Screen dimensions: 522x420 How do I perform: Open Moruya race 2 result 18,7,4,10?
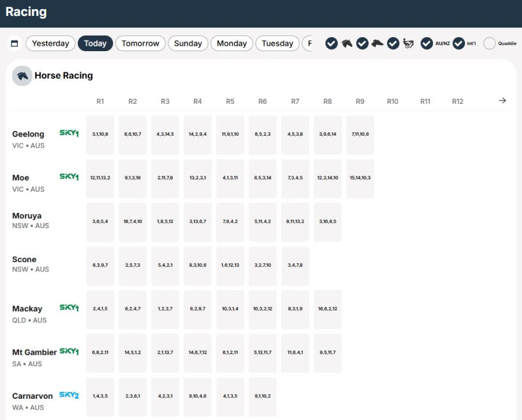coord(133,222)
